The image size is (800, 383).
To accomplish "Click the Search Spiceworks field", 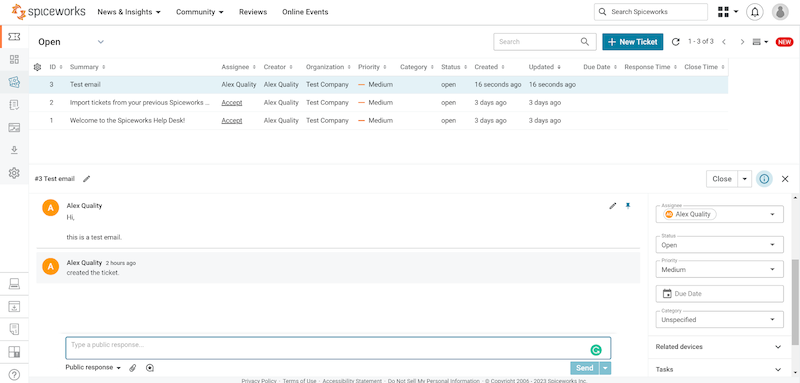I will point(651,12).
